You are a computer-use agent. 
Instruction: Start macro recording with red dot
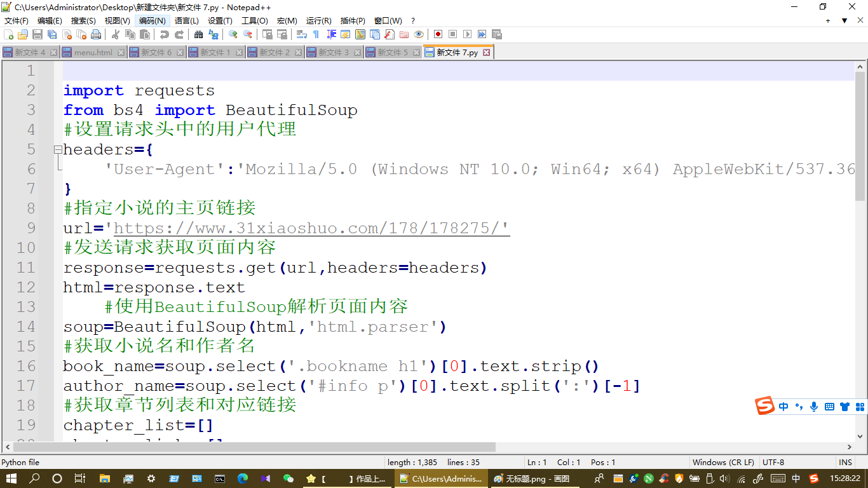438,34
